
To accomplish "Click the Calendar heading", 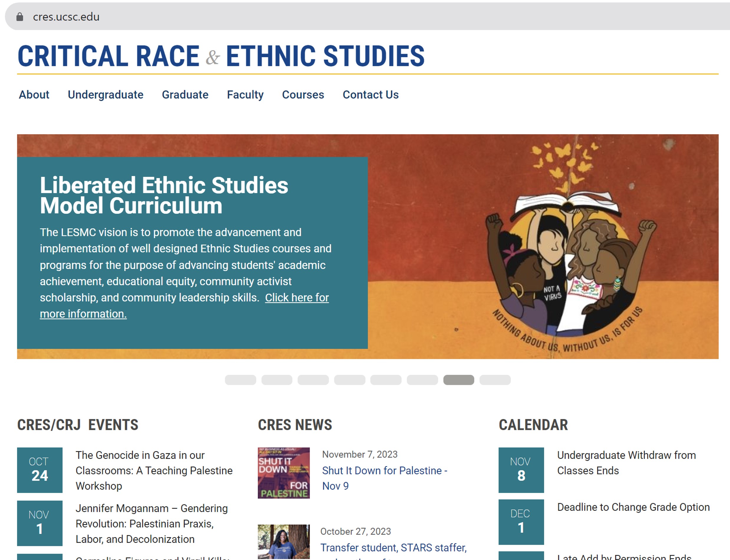I will 533,425.
